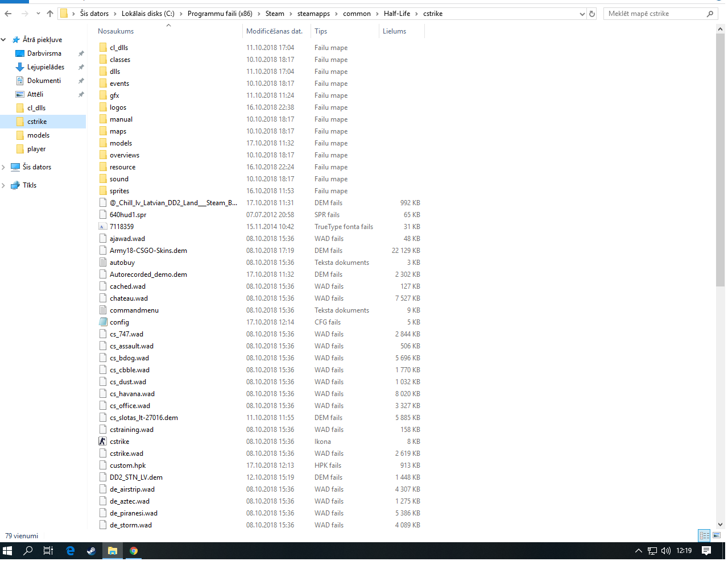This screenshot has width=728, height=582.
Task: Go back using the back arrow
Action: (x=8, y=14)
